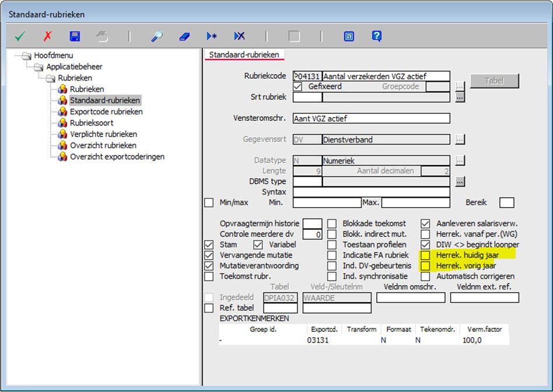Viewport: 553px width, 392px height.
Task: Open the Srt rubriek lookup button
Action: tap(460, 97)
